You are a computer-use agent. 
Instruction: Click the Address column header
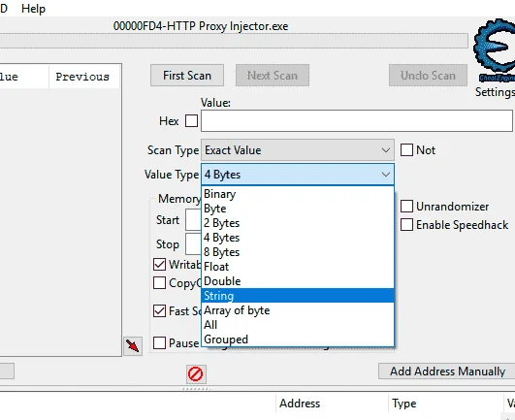pyautogui.click(x=332, y=404)
